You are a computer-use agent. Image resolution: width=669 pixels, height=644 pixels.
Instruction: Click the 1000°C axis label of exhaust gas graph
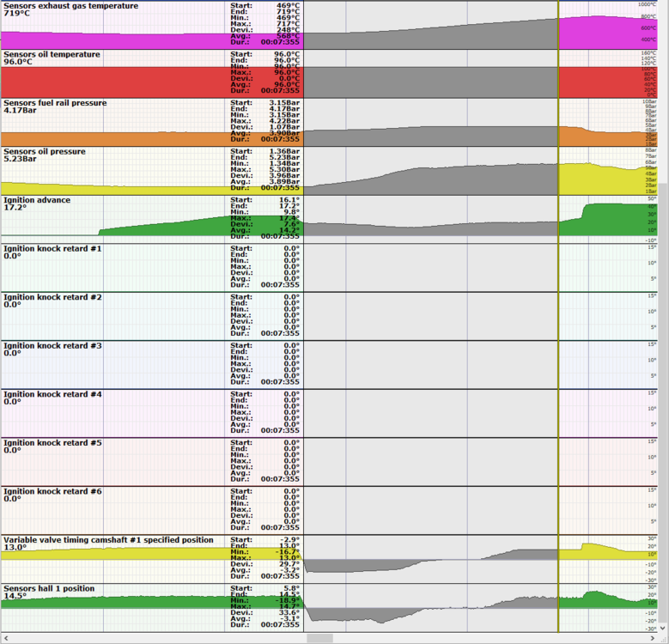coord(647,4)
